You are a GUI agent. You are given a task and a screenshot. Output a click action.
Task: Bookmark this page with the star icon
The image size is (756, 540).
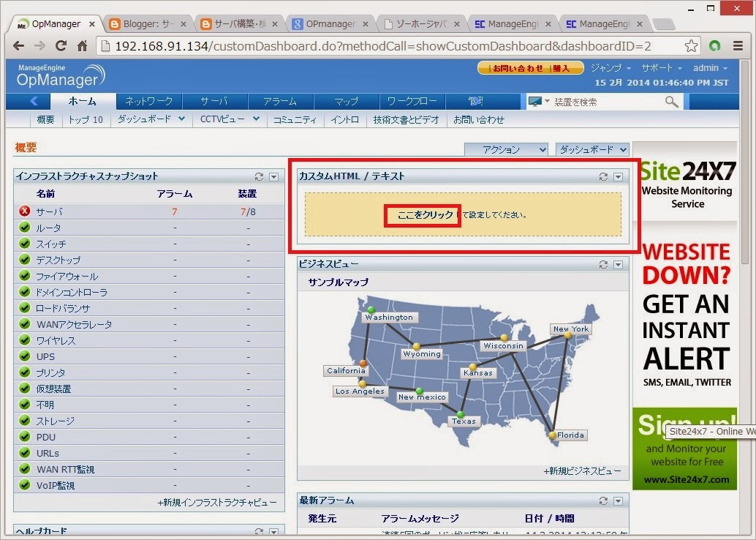pos(691,46)
